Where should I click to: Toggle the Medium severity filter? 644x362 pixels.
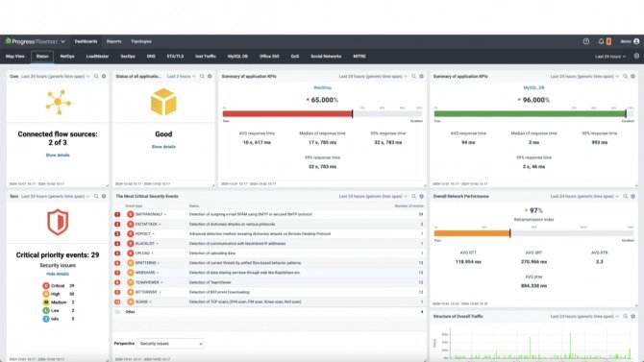[x=58, y=302]
